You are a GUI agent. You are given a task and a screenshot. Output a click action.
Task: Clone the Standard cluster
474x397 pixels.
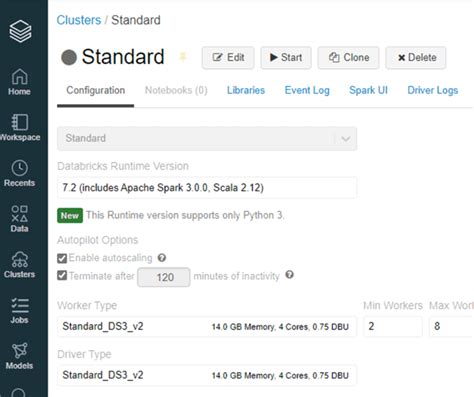[x=348, y=58]
